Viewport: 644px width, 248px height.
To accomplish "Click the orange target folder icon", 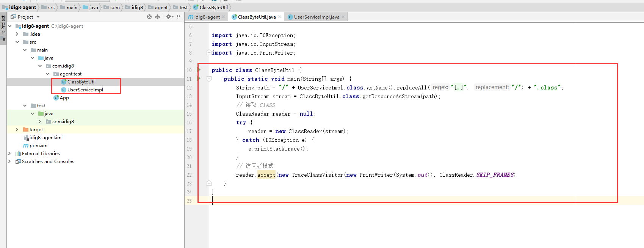I will tap(26, 130).
